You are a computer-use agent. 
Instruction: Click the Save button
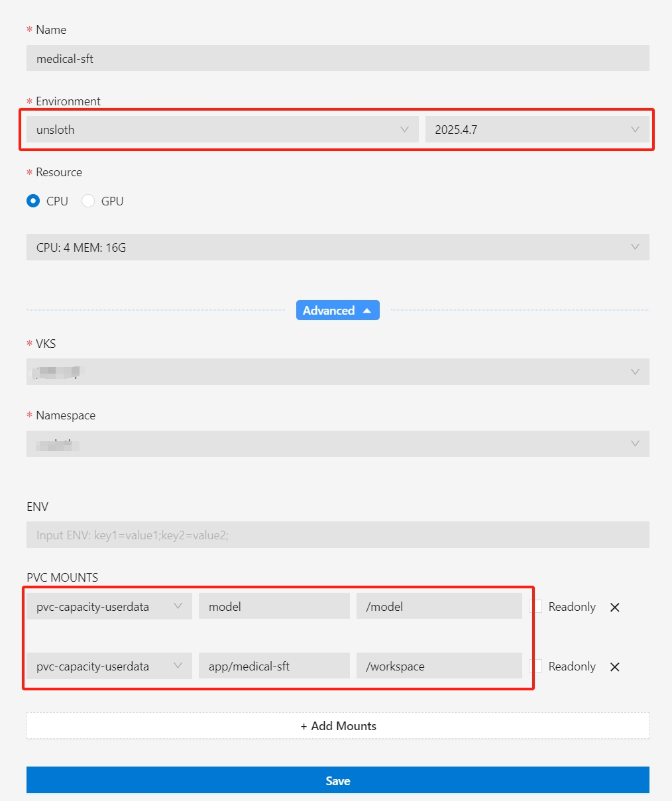(x=338, y=780)
